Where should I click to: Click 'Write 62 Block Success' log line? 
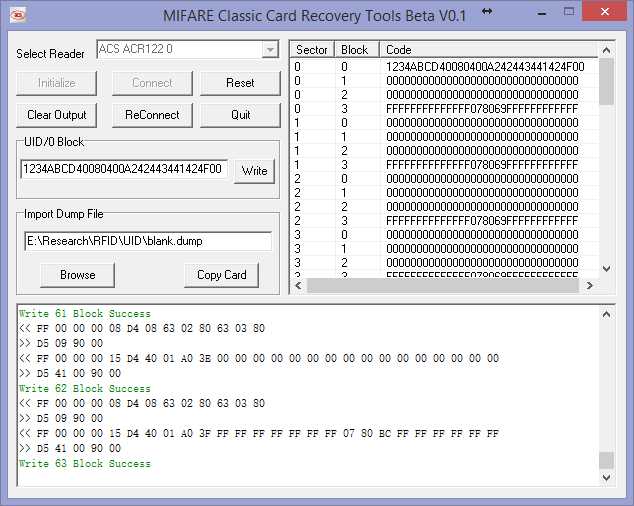(85, 388)
